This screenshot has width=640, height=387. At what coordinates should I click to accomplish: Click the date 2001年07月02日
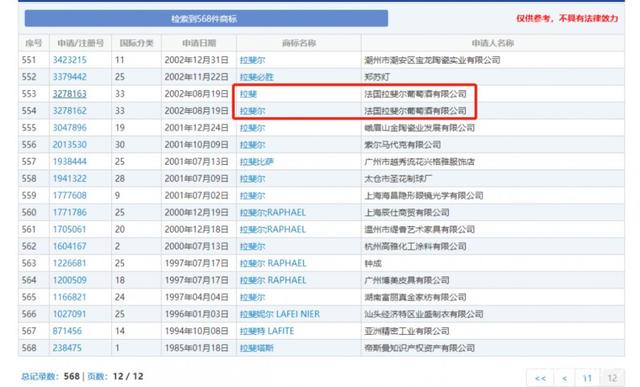(x=196, y=196)
